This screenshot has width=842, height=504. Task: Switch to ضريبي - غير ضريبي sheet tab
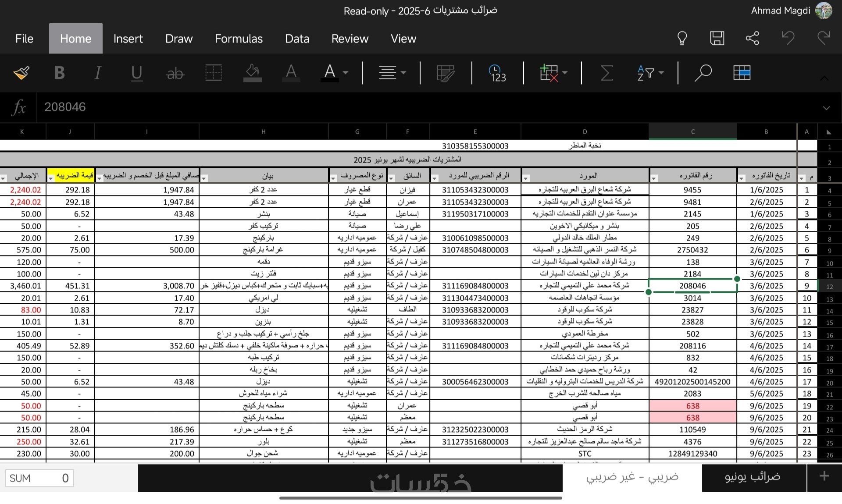[x=632, y=477]
